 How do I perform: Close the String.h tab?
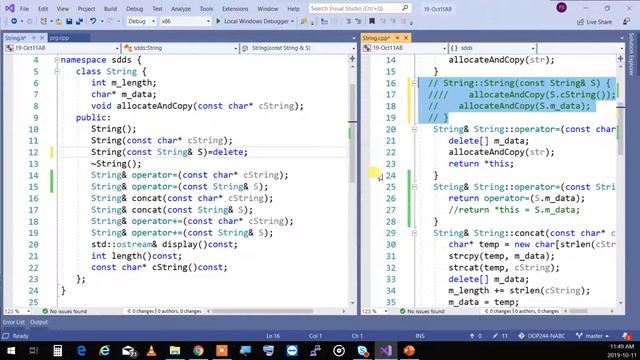click(x=42, y=38)
